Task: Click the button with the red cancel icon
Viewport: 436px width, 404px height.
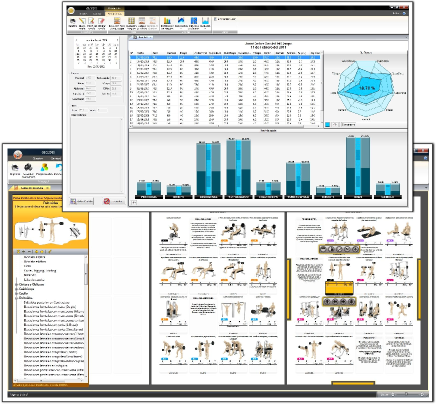Action: pyautogui.click(x=114, y=201)
